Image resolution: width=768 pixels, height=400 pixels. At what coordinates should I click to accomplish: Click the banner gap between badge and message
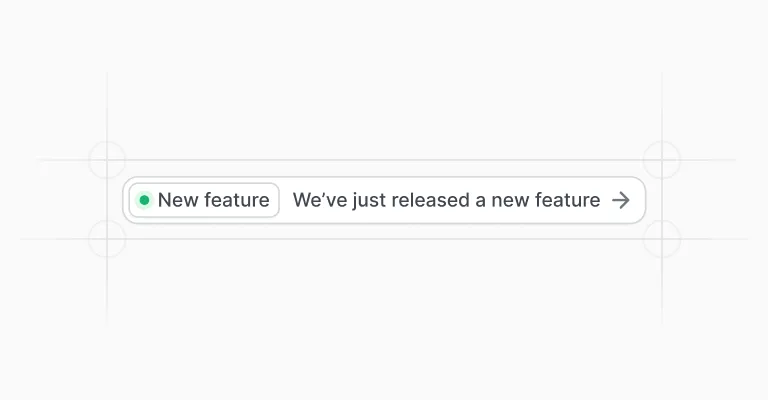[286, 200]
